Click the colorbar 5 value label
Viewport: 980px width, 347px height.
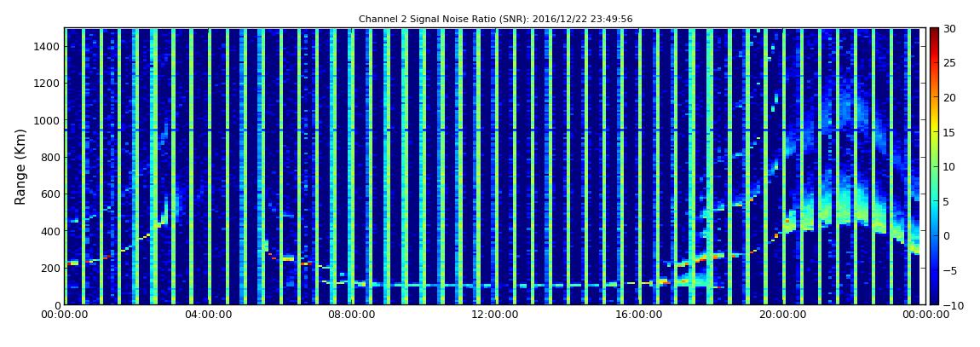947,201
